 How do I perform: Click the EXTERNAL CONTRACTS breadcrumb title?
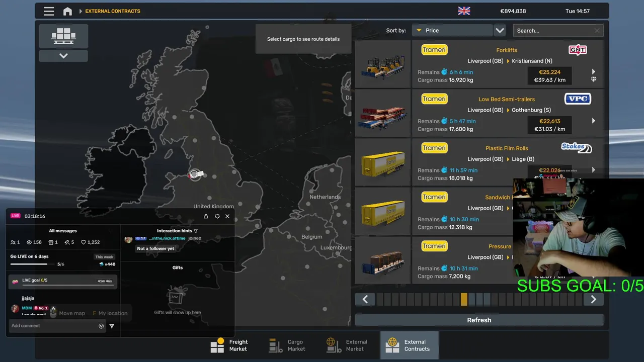tap(113, 11)
